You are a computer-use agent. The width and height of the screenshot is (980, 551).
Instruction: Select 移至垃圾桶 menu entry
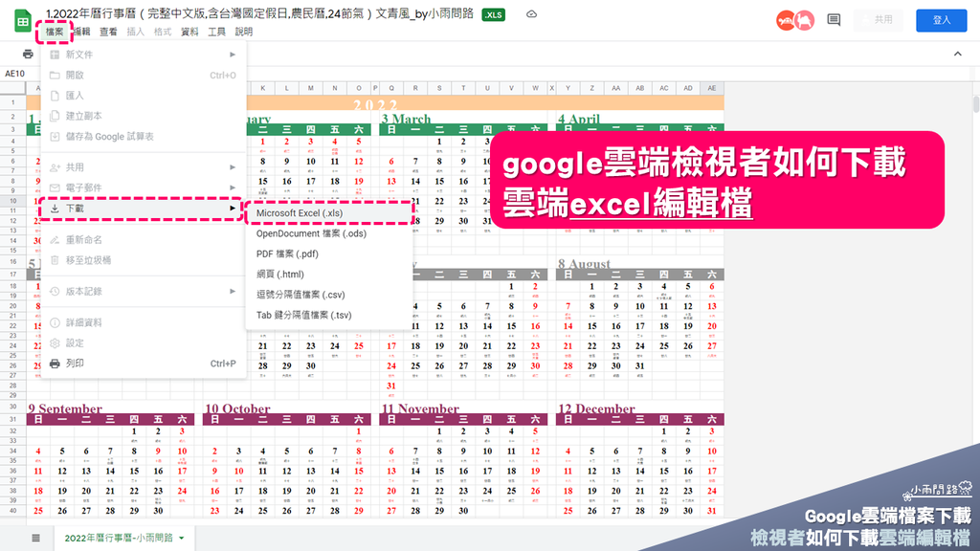click(144, 260)
